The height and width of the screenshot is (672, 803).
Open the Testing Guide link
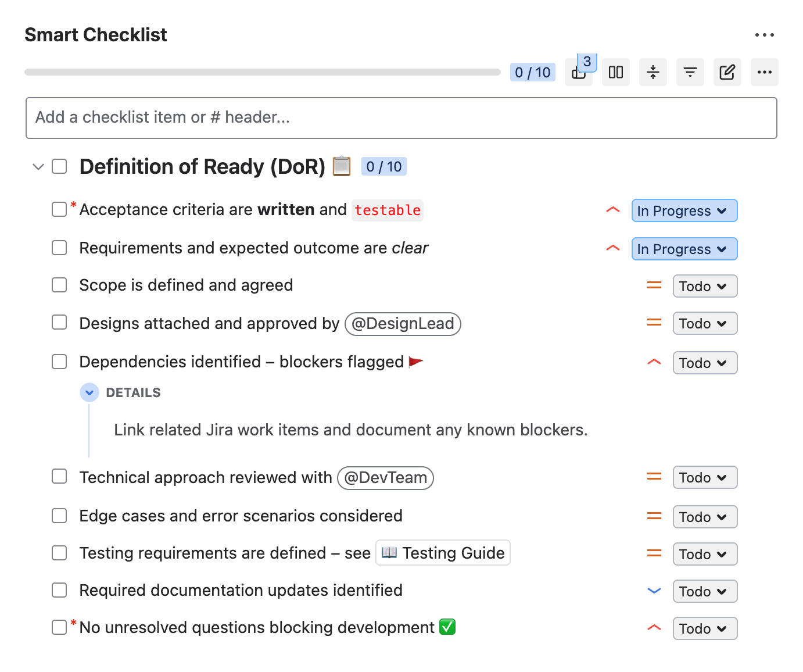443,553
